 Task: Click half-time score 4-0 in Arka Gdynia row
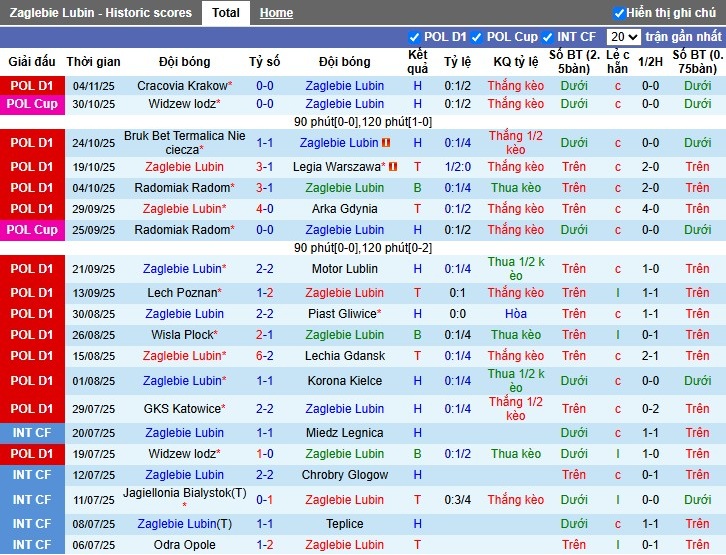tap(650, 209)
